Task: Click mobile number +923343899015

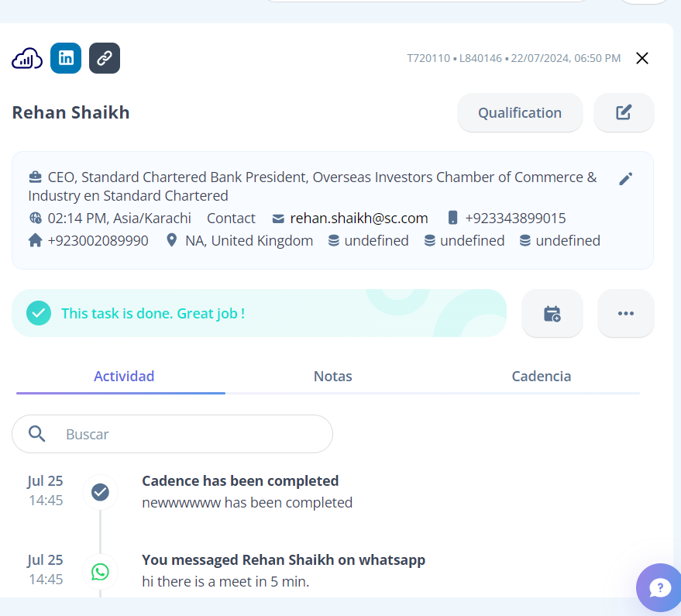Action: coord(515,219)
